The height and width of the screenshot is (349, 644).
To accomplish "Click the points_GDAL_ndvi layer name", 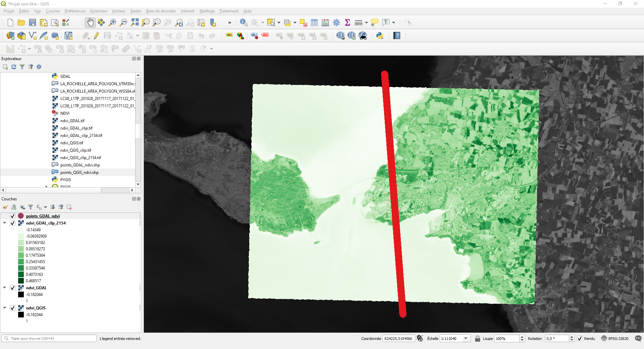I will [43, 216].
